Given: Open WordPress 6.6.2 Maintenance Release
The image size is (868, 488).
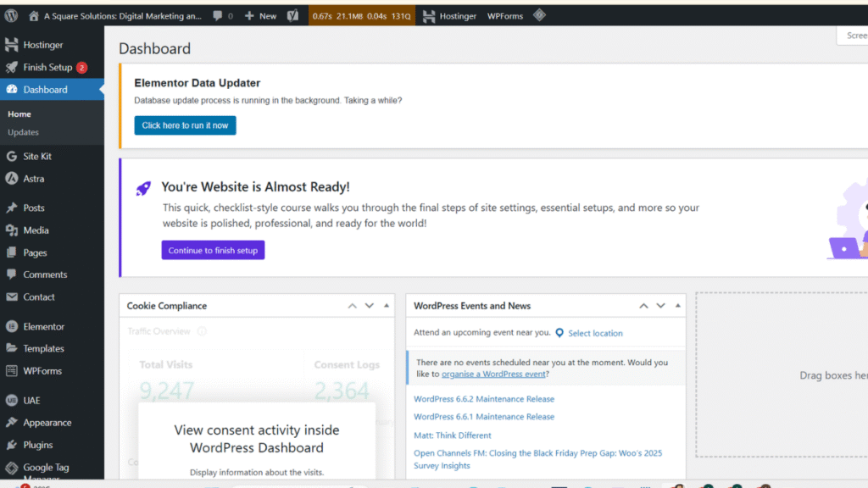Looking at the screenshot, I should (x=484, y=399).
